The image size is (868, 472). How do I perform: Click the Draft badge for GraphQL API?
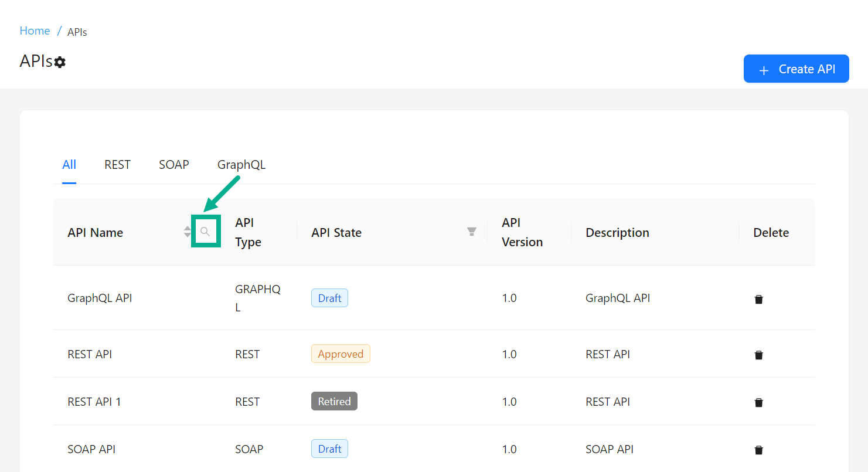329,298
